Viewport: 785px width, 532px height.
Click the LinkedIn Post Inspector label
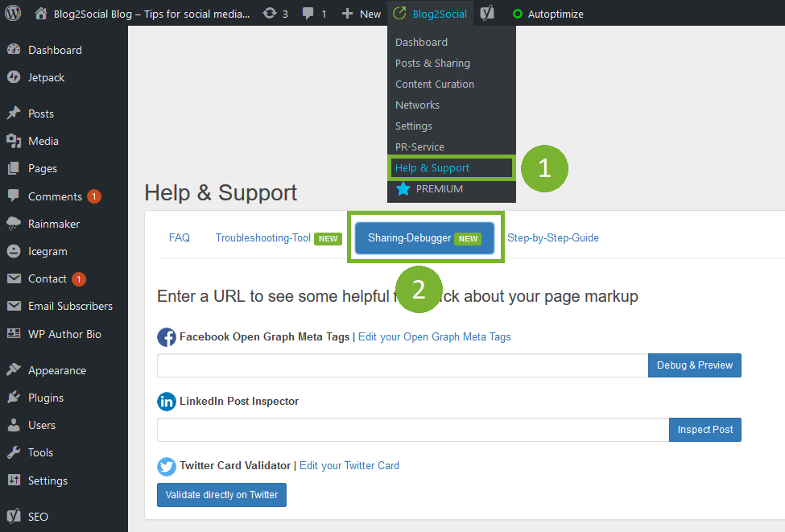239,401
